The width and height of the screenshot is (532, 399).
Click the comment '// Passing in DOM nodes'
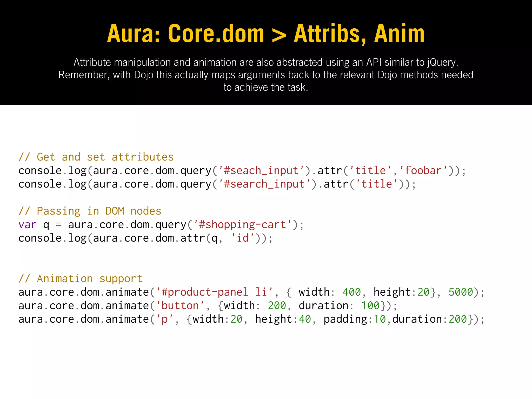(90, 211)
